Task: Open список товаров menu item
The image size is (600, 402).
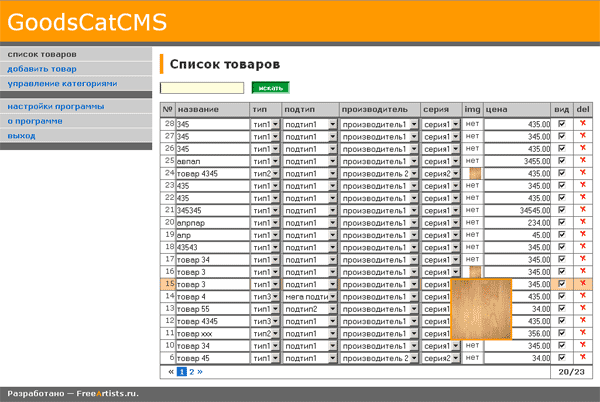Action: 42,54
